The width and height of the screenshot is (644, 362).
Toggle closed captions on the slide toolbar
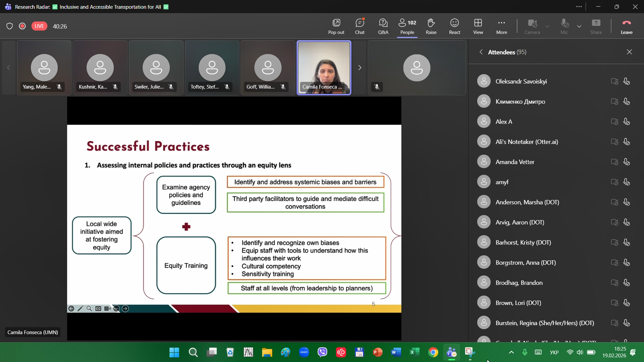coord(98,309)
